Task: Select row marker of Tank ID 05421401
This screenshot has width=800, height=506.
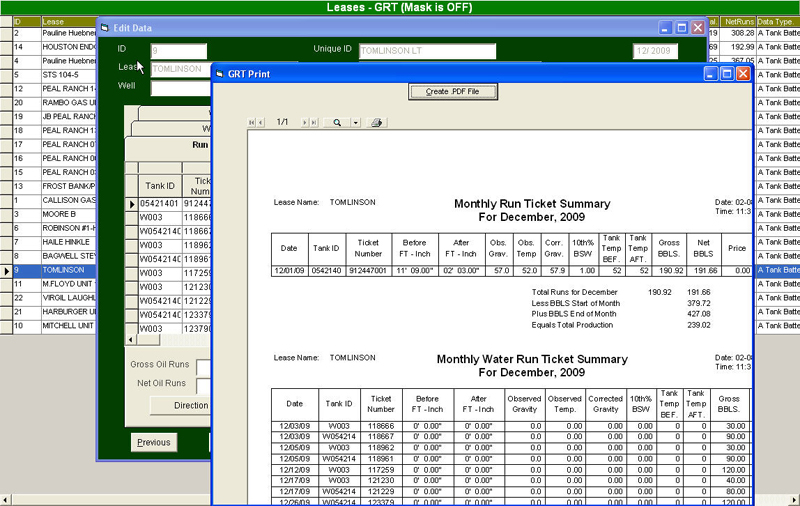Action: coord(132,204)
